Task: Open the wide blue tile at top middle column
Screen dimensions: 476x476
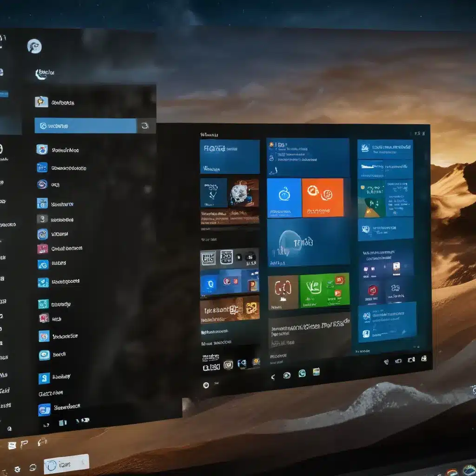Action: [308, 157]
